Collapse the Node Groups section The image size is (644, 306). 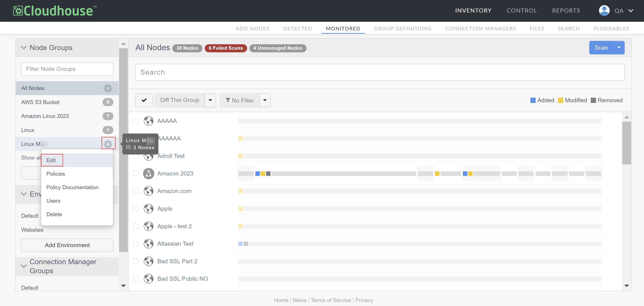click(24, 47)
